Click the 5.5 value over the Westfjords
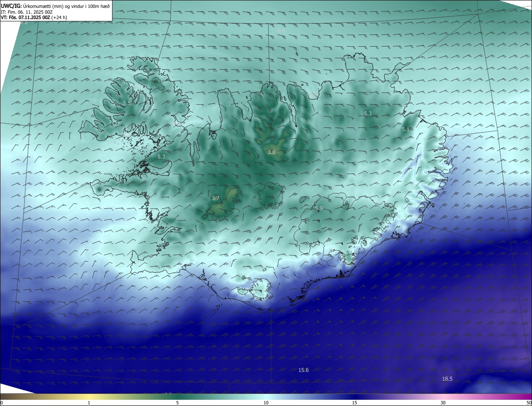The height and width of the screenshot is (406, 532). coord(127,103)
